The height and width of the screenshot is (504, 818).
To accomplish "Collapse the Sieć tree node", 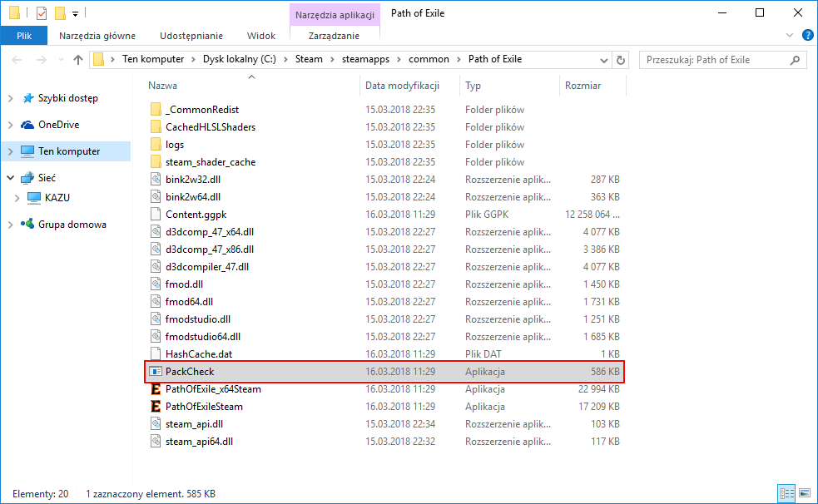I will point(11,178).
